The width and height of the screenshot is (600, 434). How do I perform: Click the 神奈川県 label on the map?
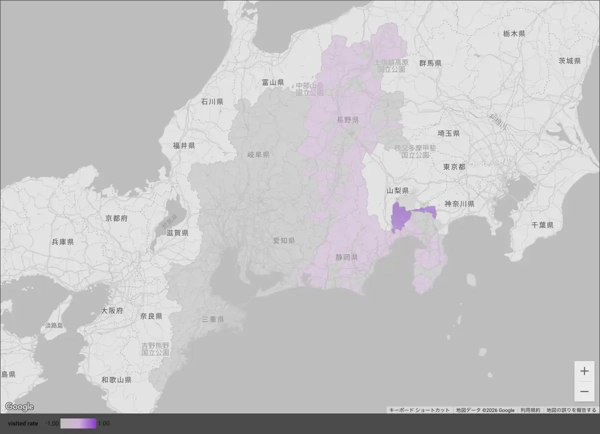point(459,204)
